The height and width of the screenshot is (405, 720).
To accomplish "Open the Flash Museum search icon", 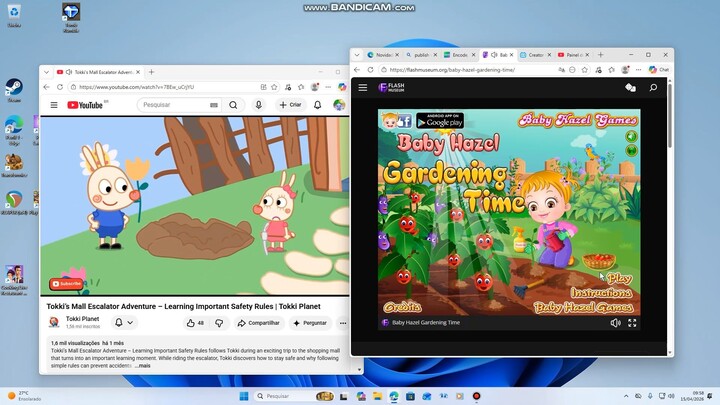I will click(653, 88).
